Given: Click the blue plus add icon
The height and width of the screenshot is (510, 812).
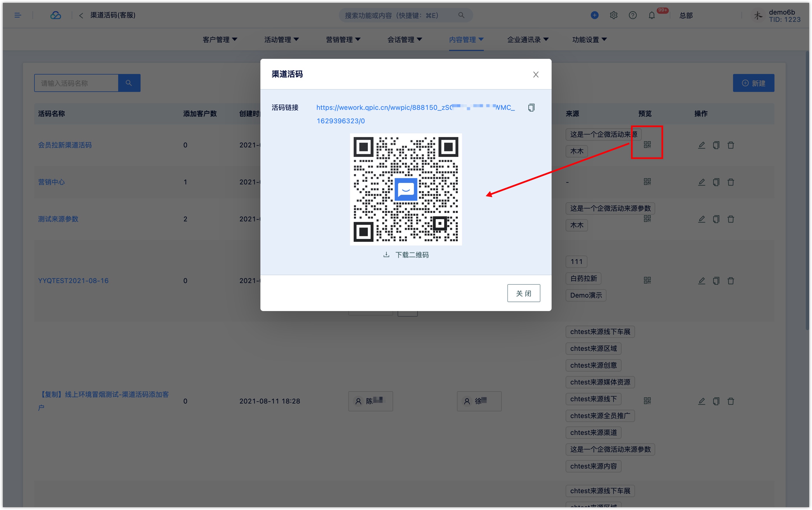Looking at the screenshot, I should click(594, 15).
